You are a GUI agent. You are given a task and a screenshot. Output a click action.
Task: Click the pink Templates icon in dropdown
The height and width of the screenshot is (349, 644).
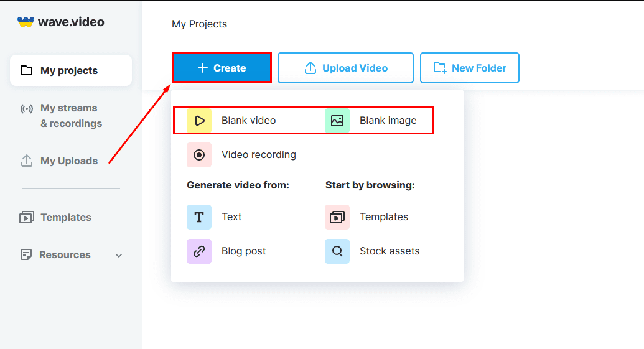(x=337, y=216)
